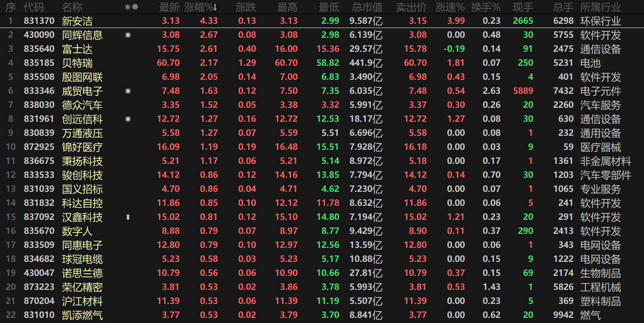Click the star marker beside 创远信科
The image size is (644, 323).
point(128,119)
